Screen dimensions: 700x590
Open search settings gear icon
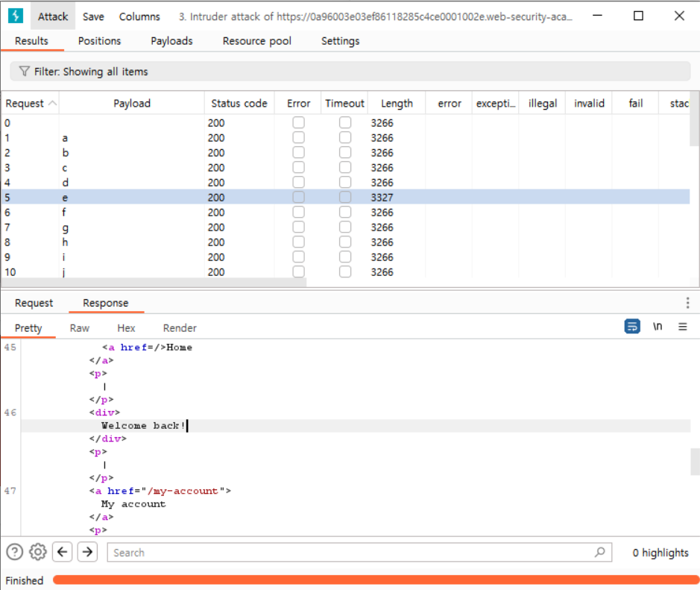(38, 552)
